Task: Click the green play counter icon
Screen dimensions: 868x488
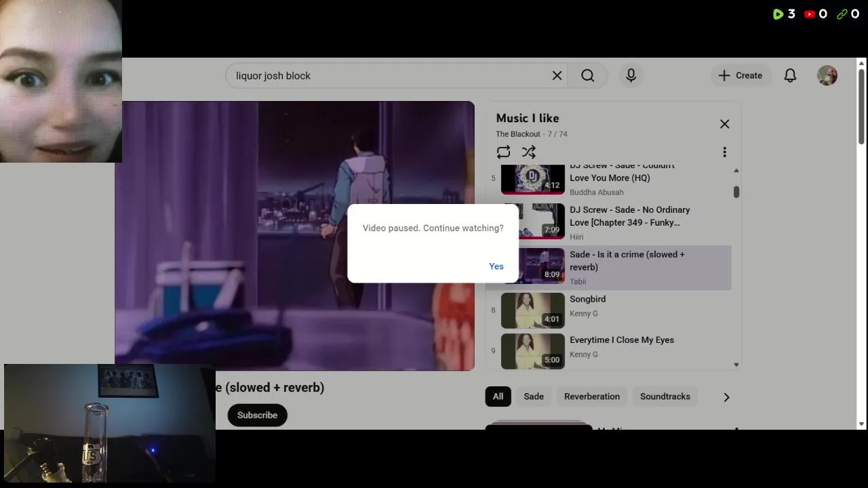Action: pos(778,14)
